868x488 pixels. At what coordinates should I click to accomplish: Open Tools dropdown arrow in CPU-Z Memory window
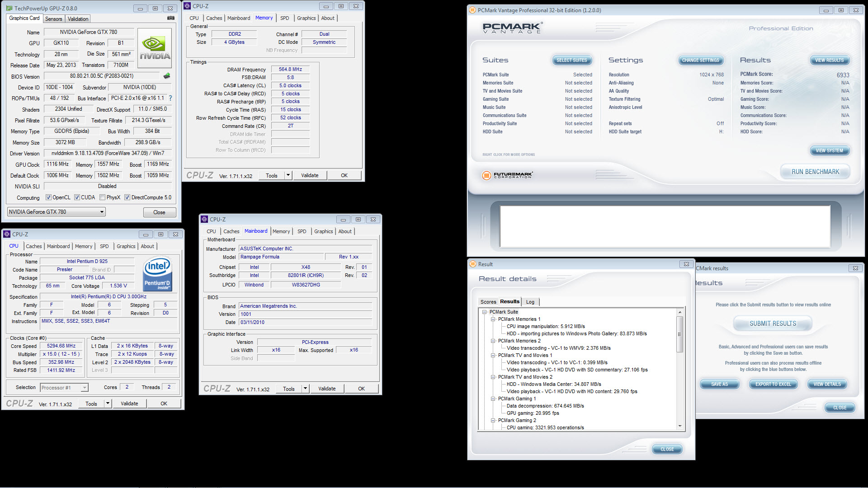[288, 175]
